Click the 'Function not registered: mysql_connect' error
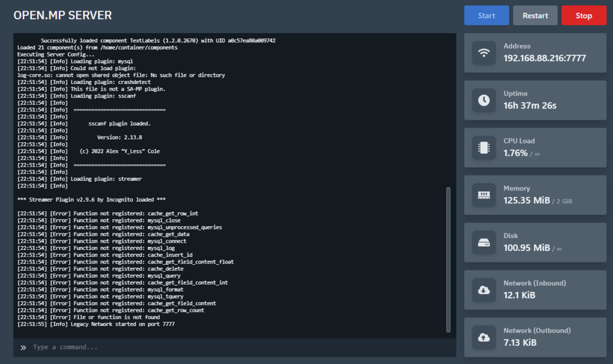The height and width of the screenshot is (364, 613). pyautogui.click(x=102, y=241)
